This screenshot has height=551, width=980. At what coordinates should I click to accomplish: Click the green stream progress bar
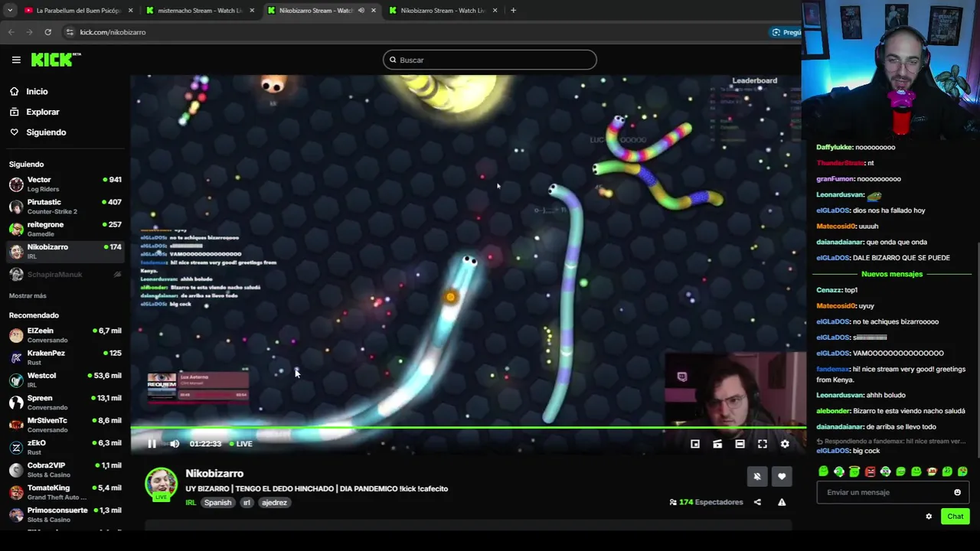point(467,429)
